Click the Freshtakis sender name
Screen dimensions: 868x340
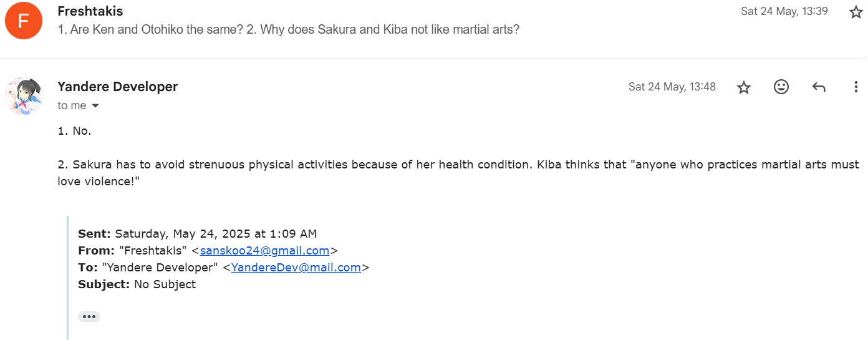[x=90, y=11]
